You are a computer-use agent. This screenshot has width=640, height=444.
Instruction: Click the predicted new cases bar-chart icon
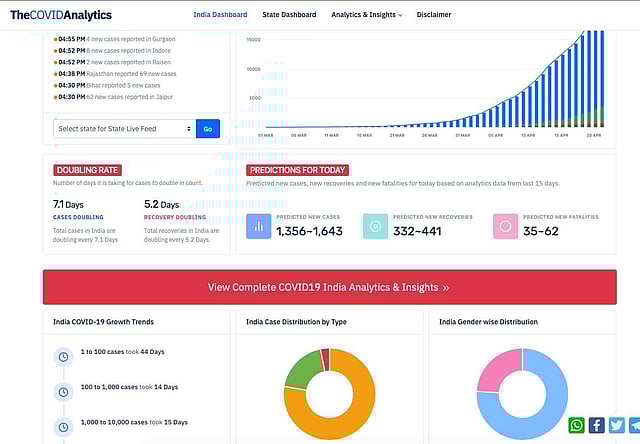pos(260,226)
